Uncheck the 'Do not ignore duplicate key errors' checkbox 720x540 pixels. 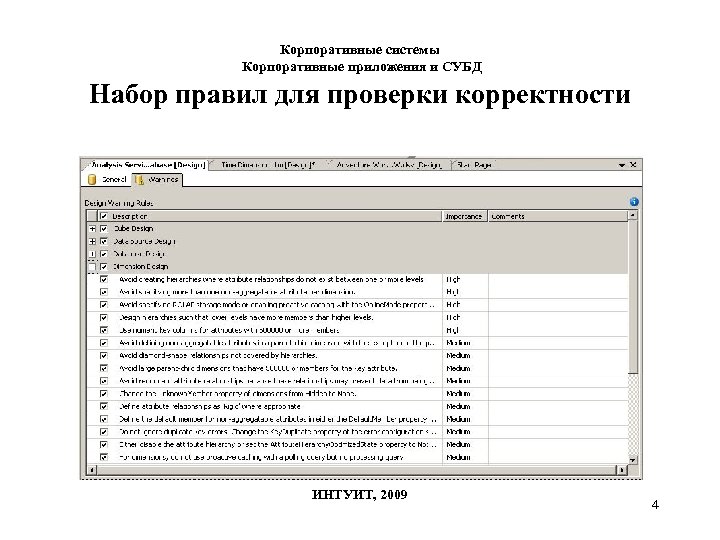click(104, 432)
